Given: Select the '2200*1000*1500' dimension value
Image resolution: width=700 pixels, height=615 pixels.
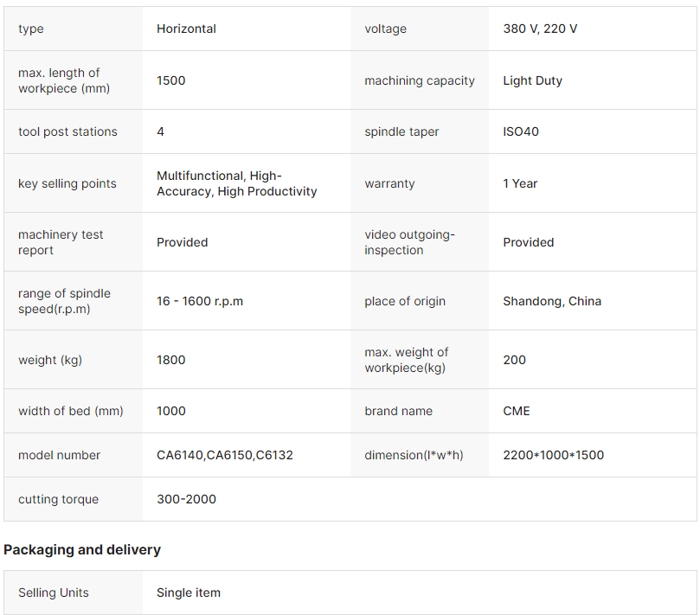Looking at the screenshot, I should point(554,455).
